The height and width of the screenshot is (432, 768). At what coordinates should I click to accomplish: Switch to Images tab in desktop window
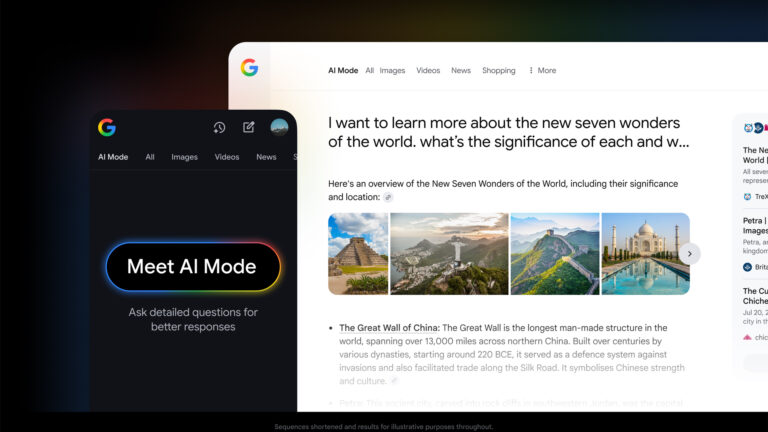tap(392, 71)
